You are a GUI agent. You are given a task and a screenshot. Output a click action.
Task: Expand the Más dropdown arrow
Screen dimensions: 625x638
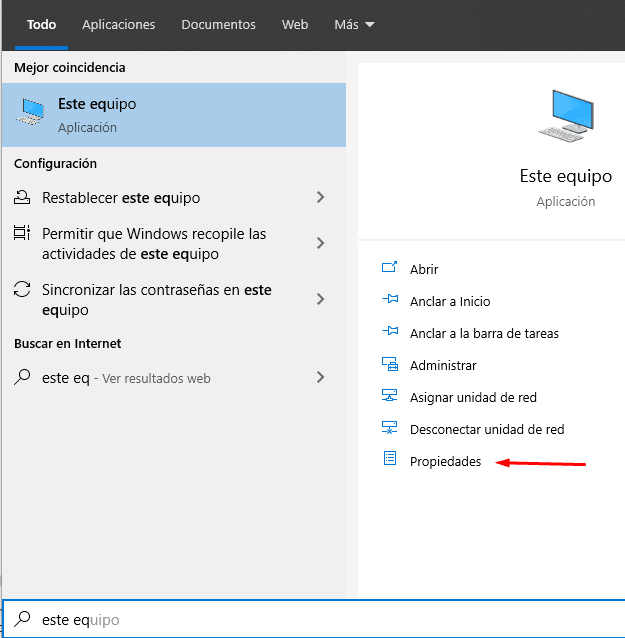(370, 25)
